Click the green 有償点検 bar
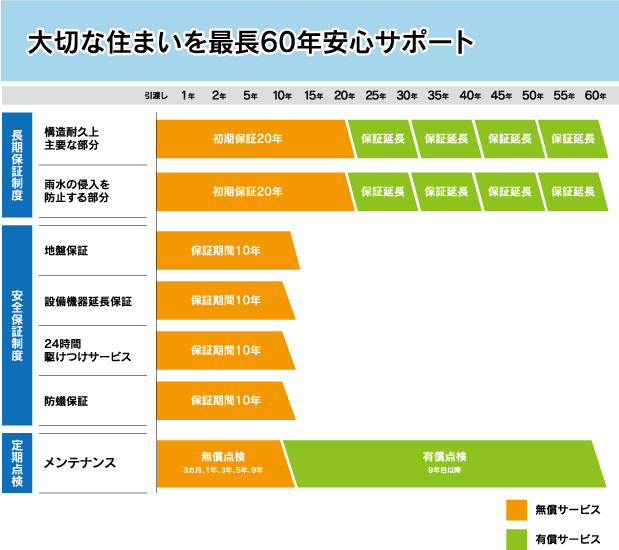The image size is (619, 550). click(x=445, y=464)
